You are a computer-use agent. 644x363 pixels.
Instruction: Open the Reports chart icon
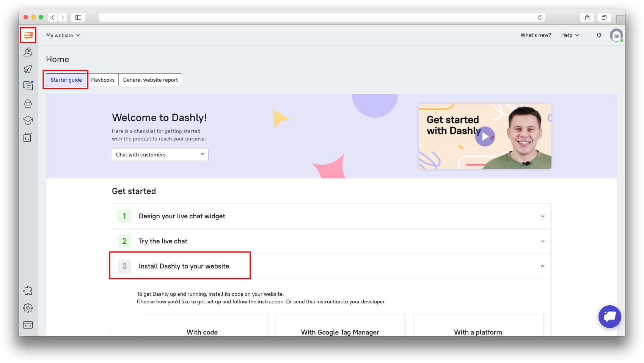(28, 137)
